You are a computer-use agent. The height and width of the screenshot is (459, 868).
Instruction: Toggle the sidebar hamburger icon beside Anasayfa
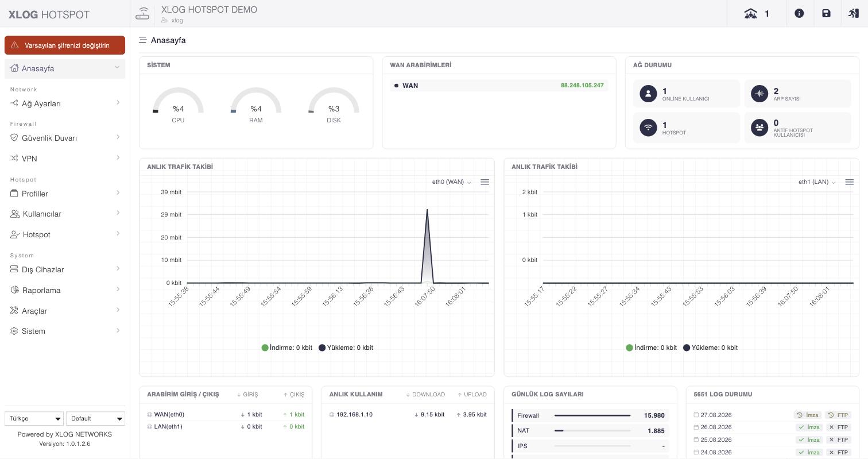142,40
